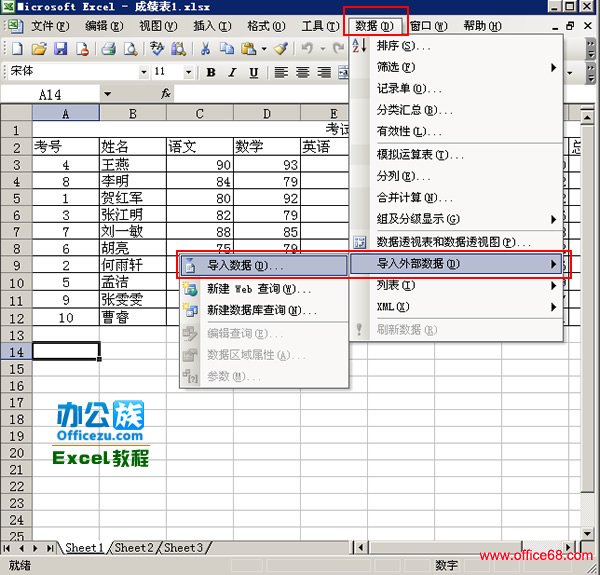Screen dimensions: 600x575
Task: Click horizontal scrollbar left arrow
Action: pyautogui.click(x=360, y=548)
